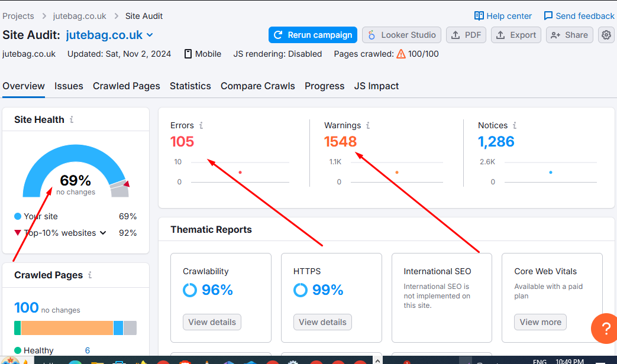The width and height of the screenshot is (617, 364).
Task: Show hidden icons via taskbar up arrow
Action: (377, 360)
